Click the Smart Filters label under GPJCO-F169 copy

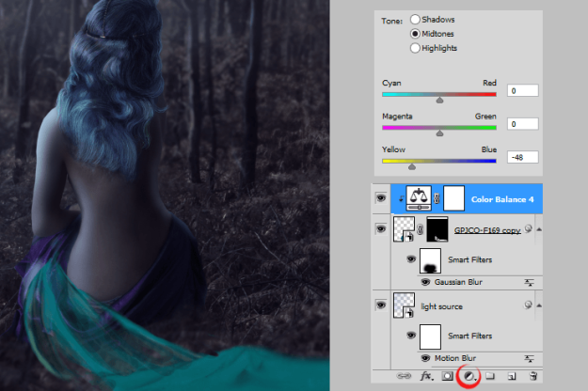pyautogui.click(x=469, y=260)
